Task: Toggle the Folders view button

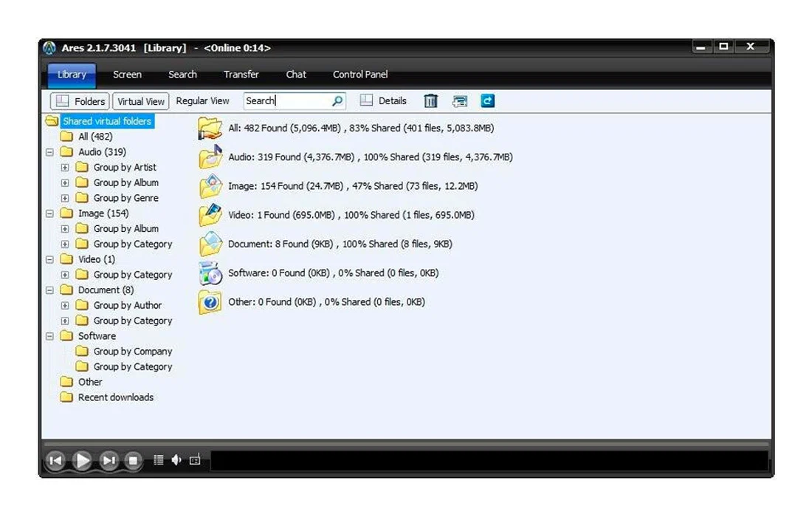Action: [x=80, y=101]
